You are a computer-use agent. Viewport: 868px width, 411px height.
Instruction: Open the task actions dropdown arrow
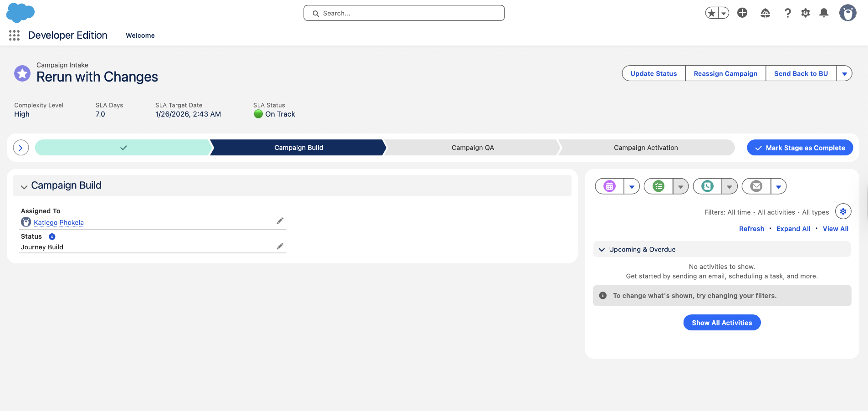680,186
